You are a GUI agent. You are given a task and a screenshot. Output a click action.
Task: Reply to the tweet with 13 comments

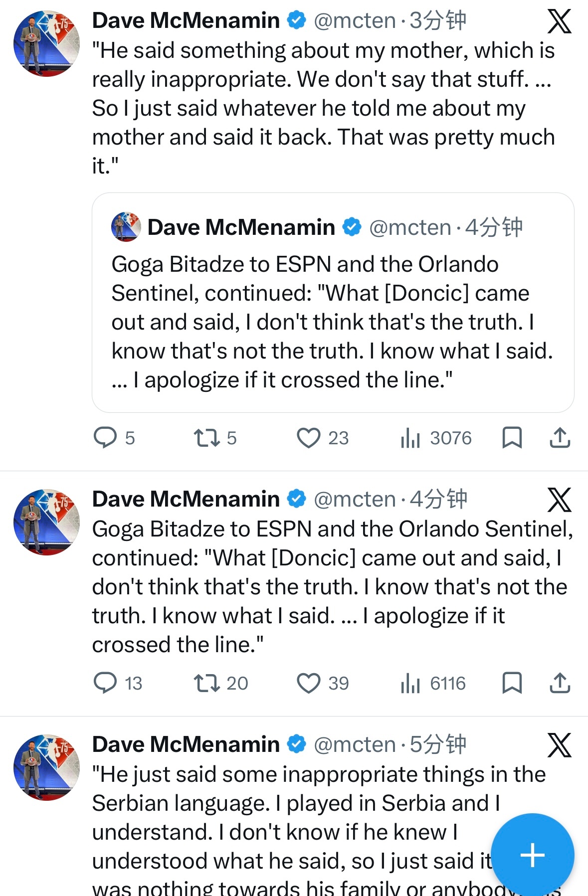[105, 683]
